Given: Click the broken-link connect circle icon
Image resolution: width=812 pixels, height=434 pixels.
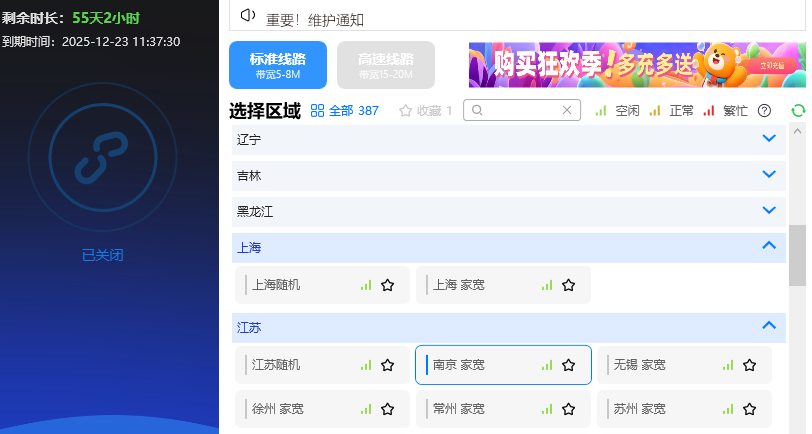Looking at the screenshot, I should (112, 154).
